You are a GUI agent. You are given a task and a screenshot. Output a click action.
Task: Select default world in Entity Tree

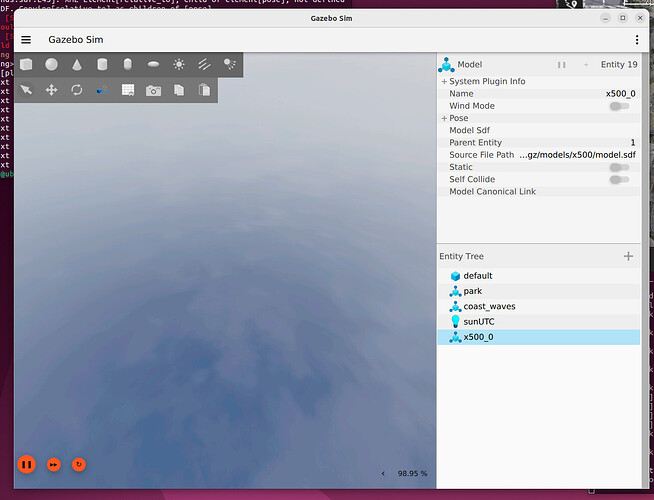point(539,276)
